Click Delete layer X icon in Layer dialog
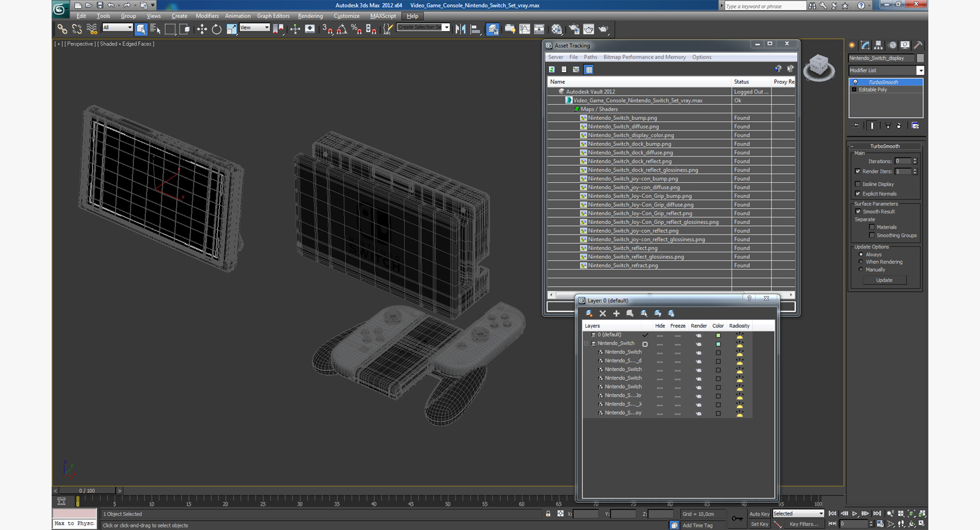The height and width of the screenshot is (530, 980). tap(603, 313)
